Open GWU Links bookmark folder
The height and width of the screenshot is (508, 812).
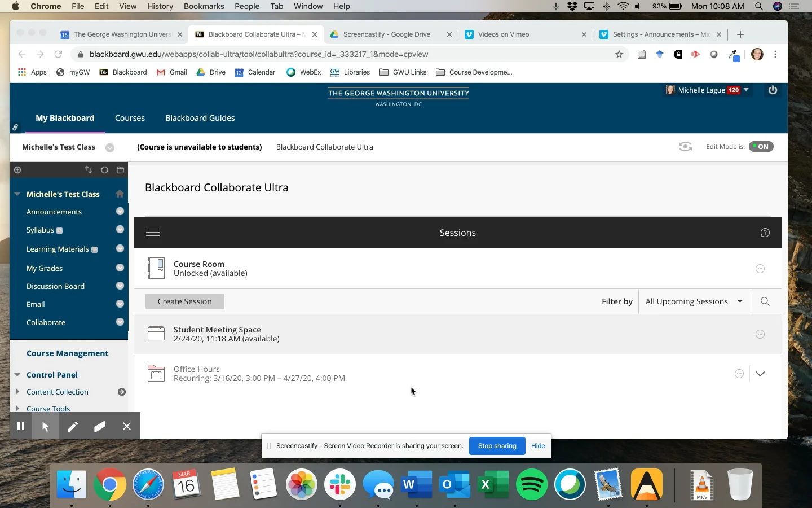pos(403,72)
